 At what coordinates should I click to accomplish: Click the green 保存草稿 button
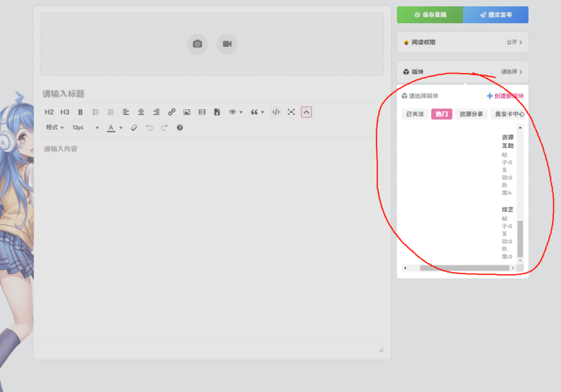430,15
